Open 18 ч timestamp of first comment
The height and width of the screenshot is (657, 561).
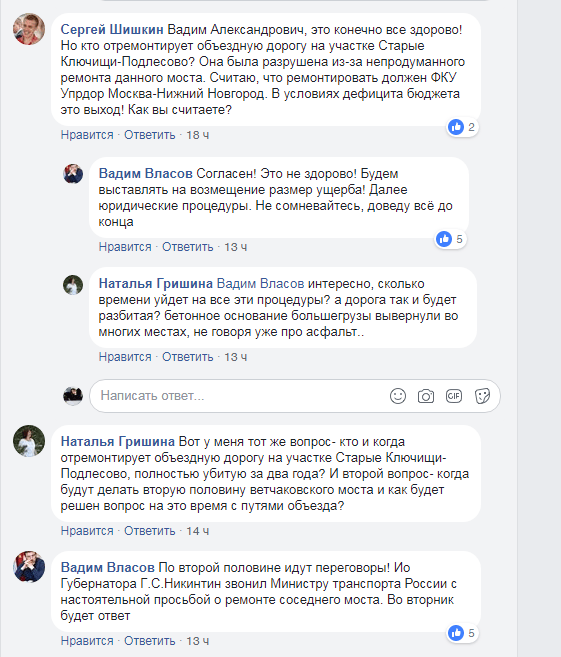197,135
